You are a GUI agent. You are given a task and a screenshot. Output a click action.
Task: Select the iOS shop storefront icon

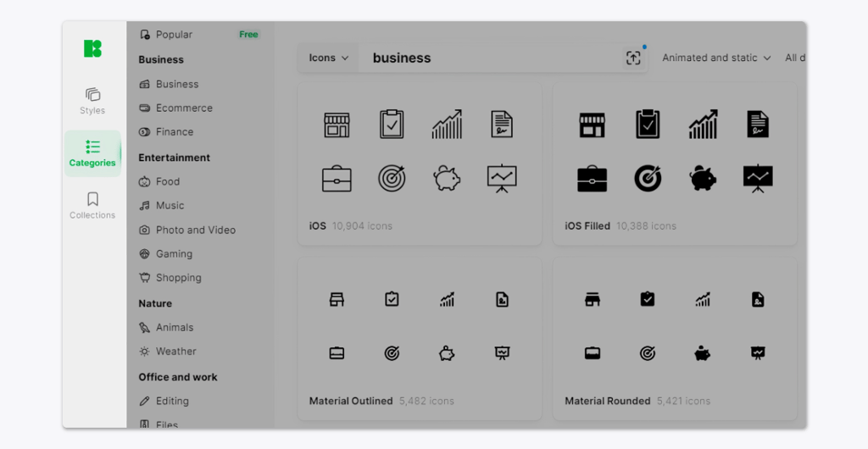(337, 125)
